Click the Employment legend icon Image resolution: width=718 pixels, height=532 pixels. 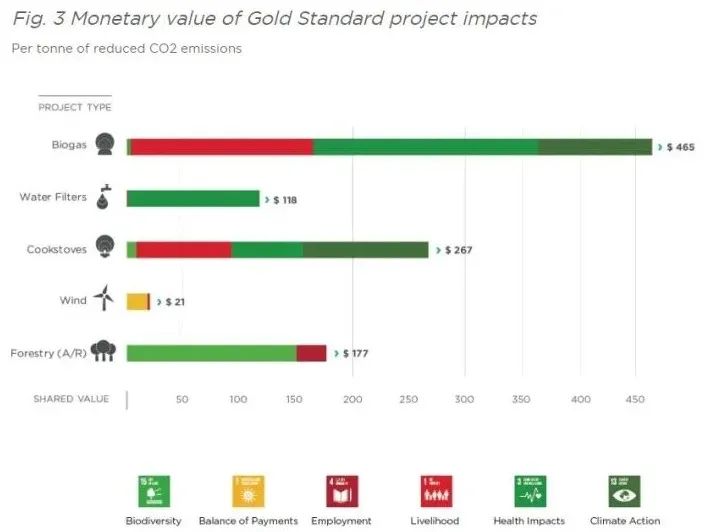pyautogui.click(x=342, y=491)
